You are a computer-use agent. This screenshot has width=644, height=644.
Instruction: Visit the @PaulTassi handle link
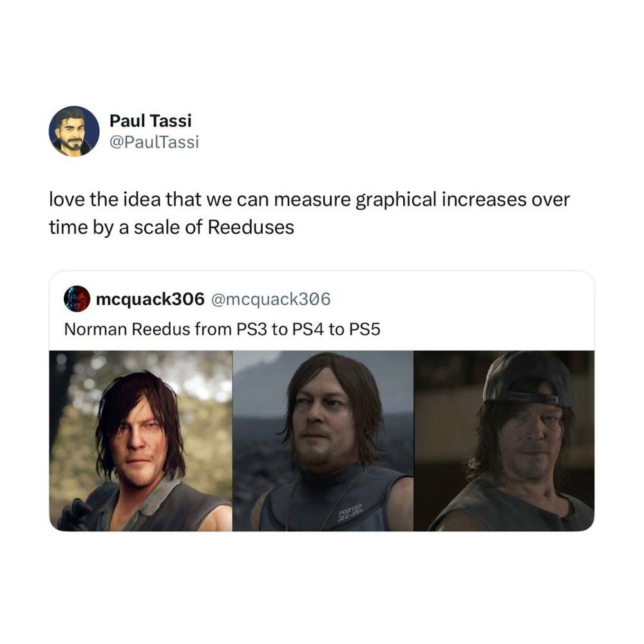click(x=154, y=142)
